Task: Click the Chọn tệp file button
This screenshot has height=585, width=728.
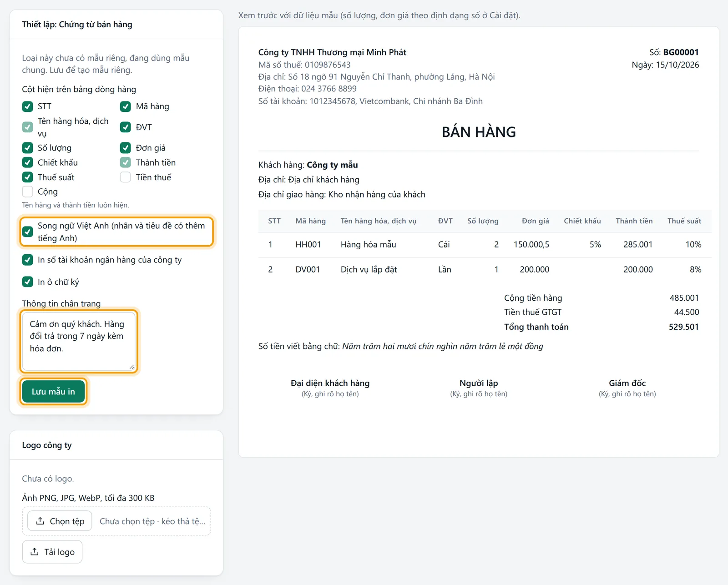Action: point(60,521)
